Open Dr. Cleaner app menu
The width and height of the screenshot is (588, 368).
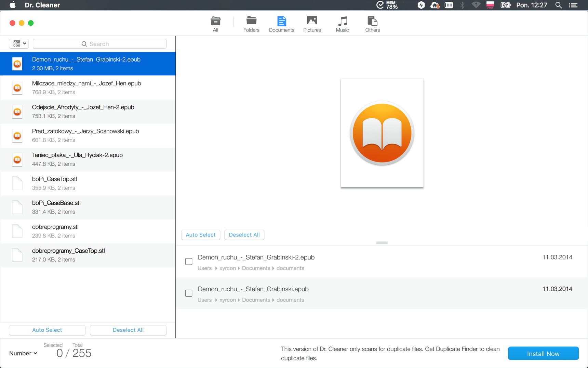tap(42, 5)
